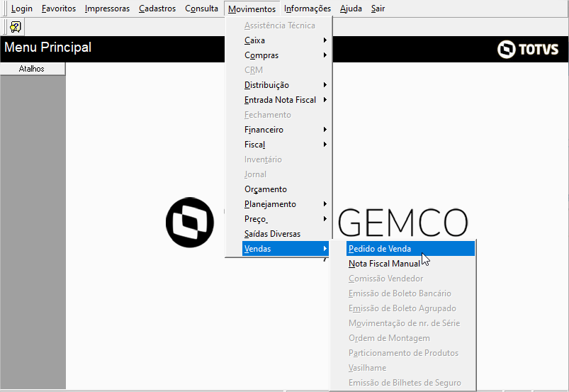Open the Cadastros menu
The height and width of the screenshot is (392, 569).
(x=157, y=9)
